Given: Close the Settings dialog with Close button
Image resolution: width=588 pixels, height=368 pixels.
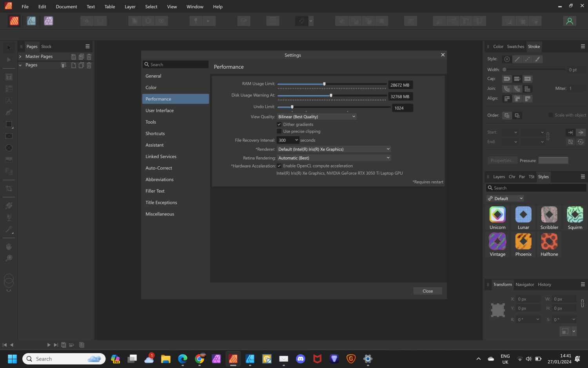Looking at the screenshot, I should (x=427, y=291).
